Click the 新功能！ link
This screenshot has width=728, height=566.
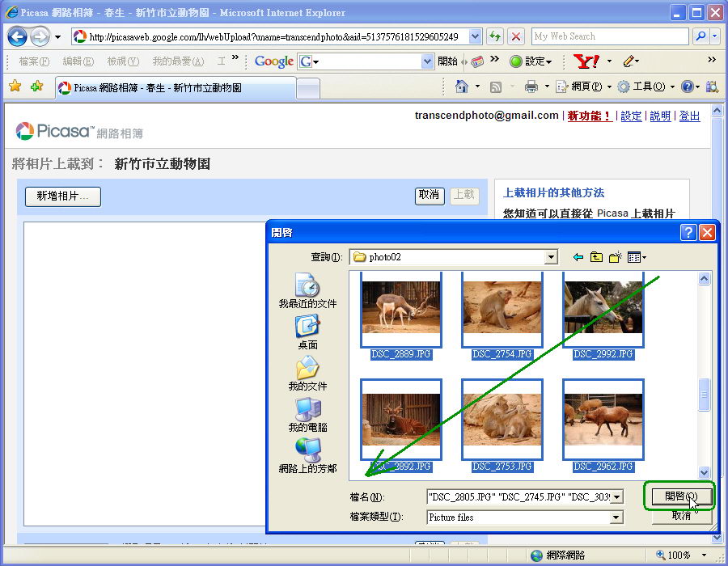(589, 116)
